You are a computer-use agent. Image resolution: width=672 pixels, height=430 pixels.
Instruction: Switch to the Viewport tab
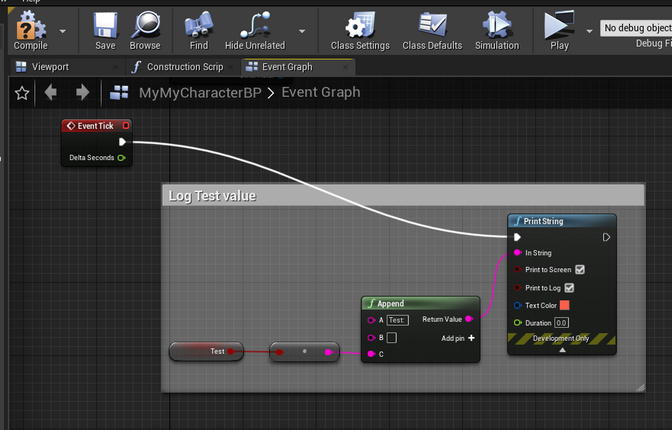coord(50,67)
